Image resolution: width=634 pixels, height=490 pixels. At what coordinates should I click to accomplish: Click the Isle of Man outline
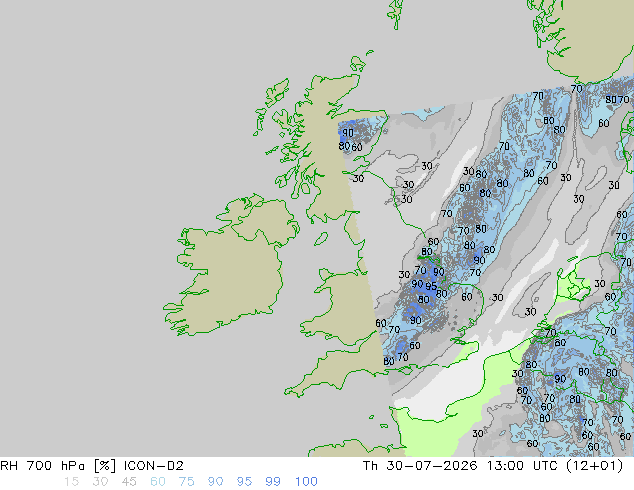[321, 239]
